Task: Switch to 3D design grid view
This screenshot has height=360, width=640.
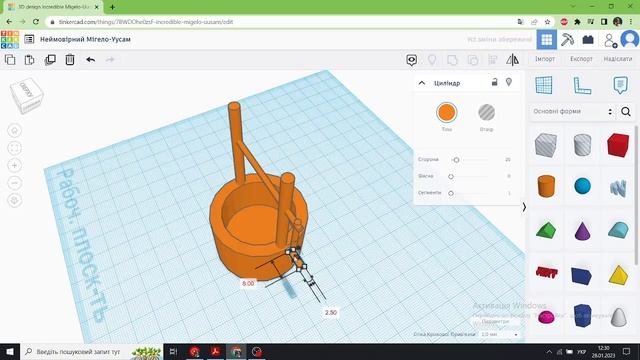Action: click(x=547, y=40)
